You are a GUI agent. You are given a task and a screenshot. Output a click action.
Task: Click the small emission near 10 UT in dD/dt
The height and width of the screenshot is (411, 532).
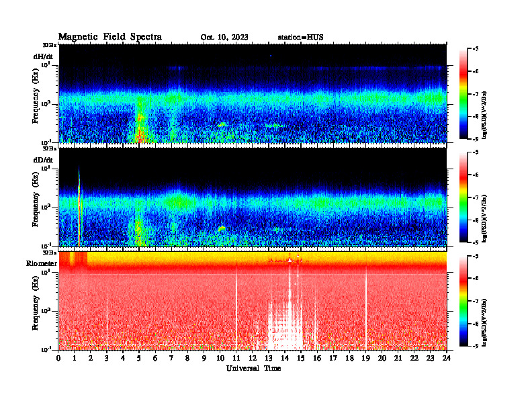point(222,228)
